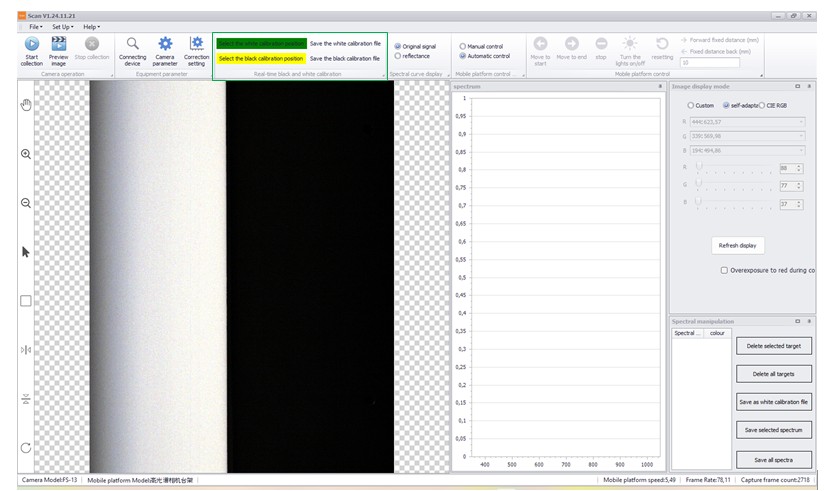This screenshot has width=824, height=491.
Task: Toggle Overexposure to red checkbox
Action: point(724,270)
